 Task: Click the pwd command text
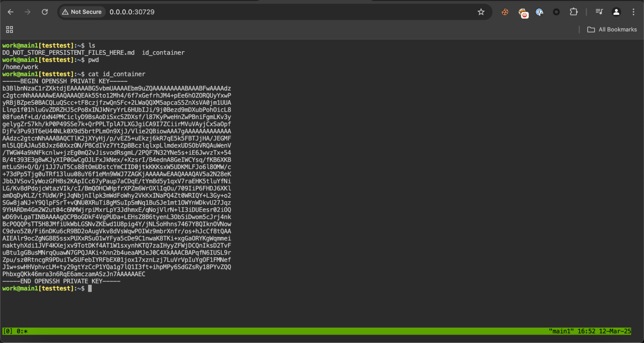click(93, 60)
